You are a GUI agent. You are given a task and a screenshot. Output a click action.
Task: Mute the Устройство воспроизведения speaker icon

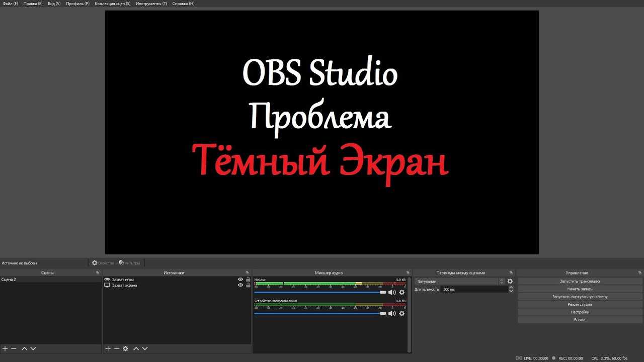coord(392,313)
